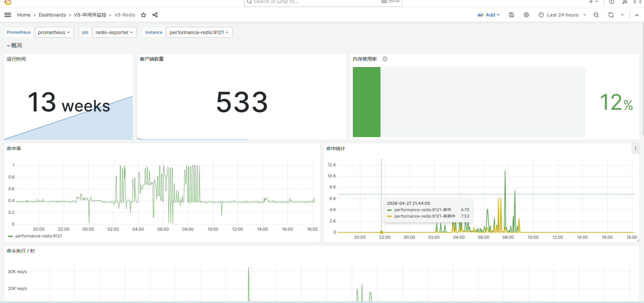Open the Last 24 hours time picker
Viewport: 644px width, 303px height.
[x=562, y=15]
